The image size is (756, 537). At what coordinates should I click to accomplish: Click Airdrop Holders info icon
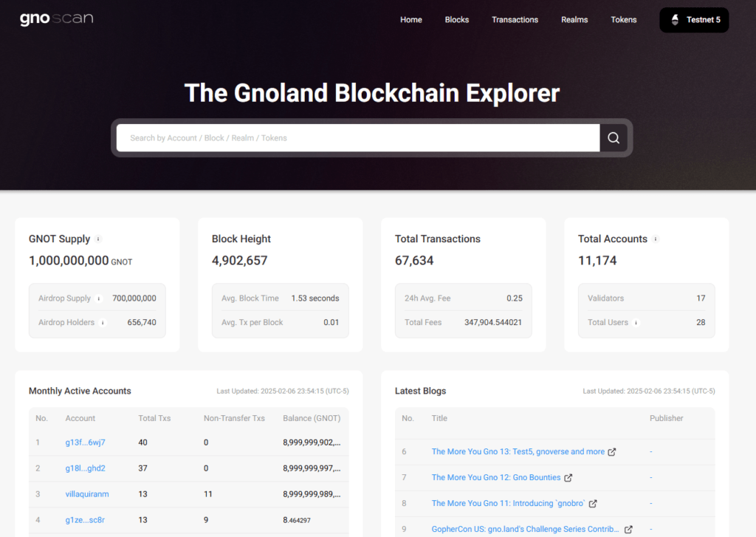102,323
